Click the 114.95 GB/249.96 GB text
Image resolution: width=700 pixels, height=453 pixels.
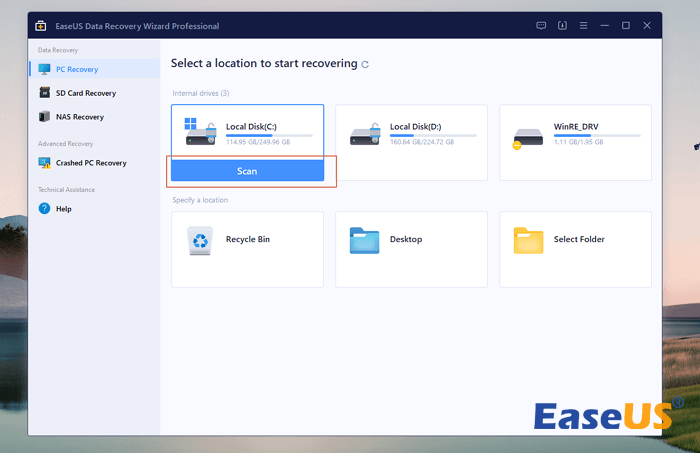click(258, 142)
